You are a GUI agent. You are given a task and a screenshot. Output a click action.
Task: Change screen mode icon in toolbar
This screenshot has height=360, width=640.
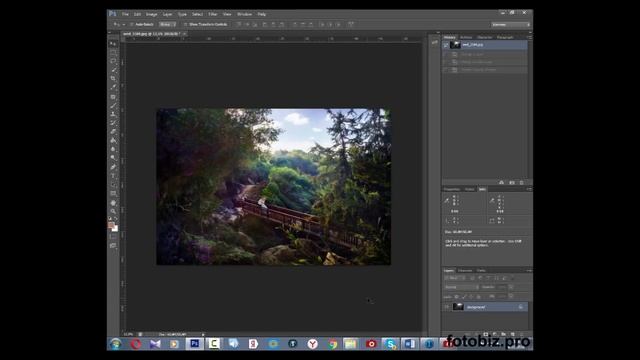tap(113, 245)
